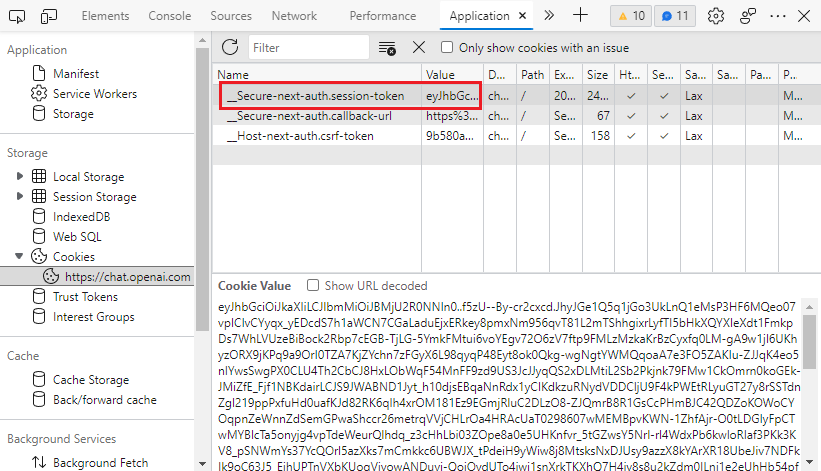Click the warnings count badge
Viewport: 821px width, 471px height.
click(x=629, y=16)
